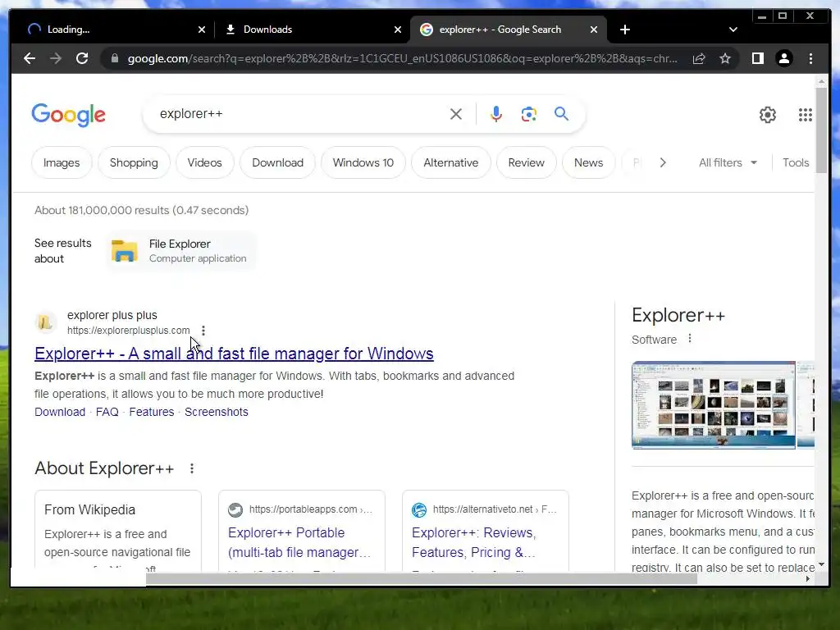Open the Explorer++ file manager result title
840x630 pixels.
pos(234,354)
